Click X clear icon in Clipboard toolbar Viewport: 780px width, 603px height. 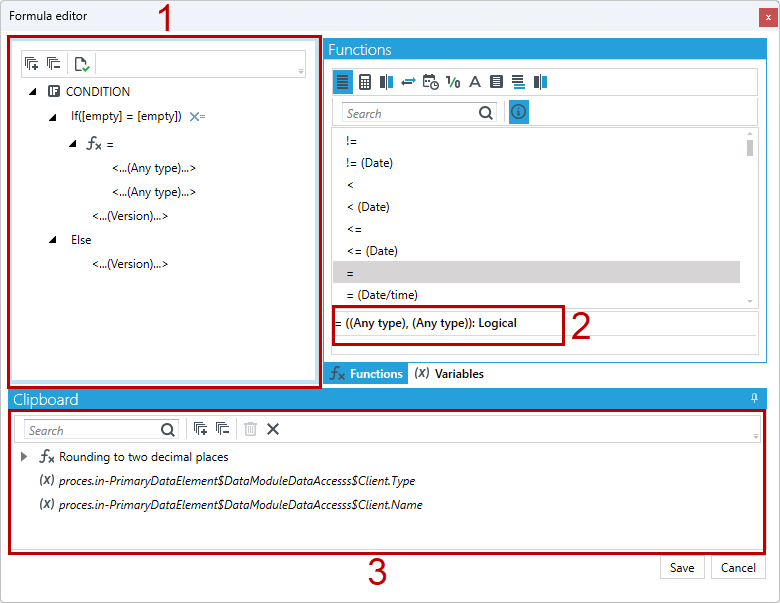(273, 429)
